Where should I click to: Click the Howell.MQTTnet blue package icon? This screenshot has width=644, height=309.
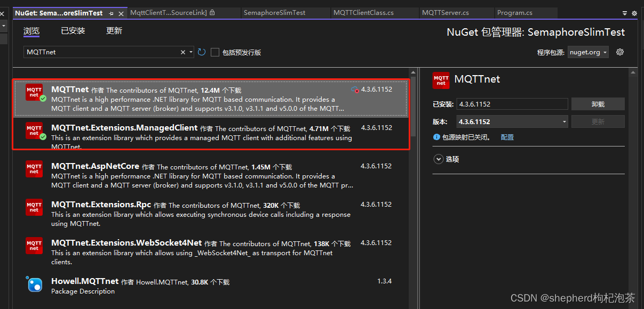point(34,284)
